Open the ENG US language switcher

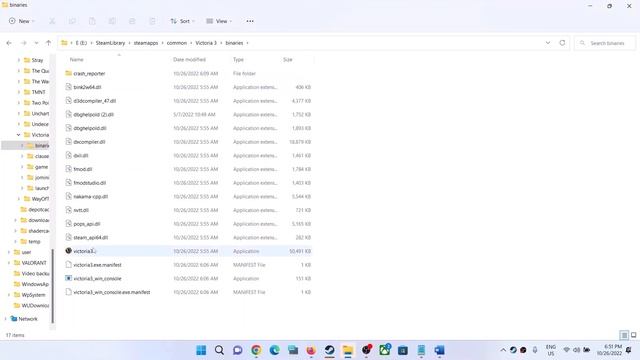[551, 350]
